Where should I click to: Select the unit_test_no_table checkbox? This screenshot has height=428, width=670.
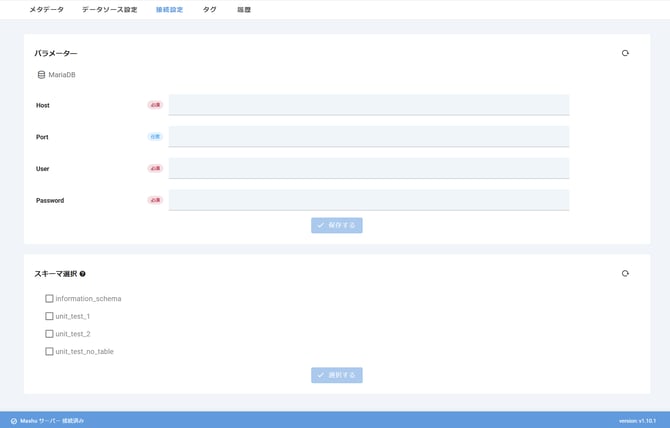tap(49, 352)
